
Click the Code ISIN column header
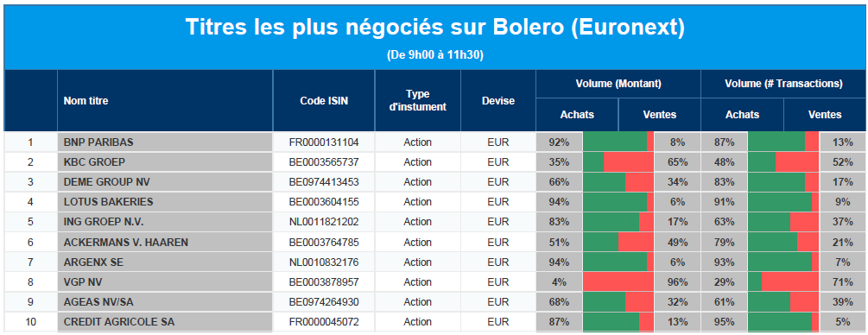point(324,101)
